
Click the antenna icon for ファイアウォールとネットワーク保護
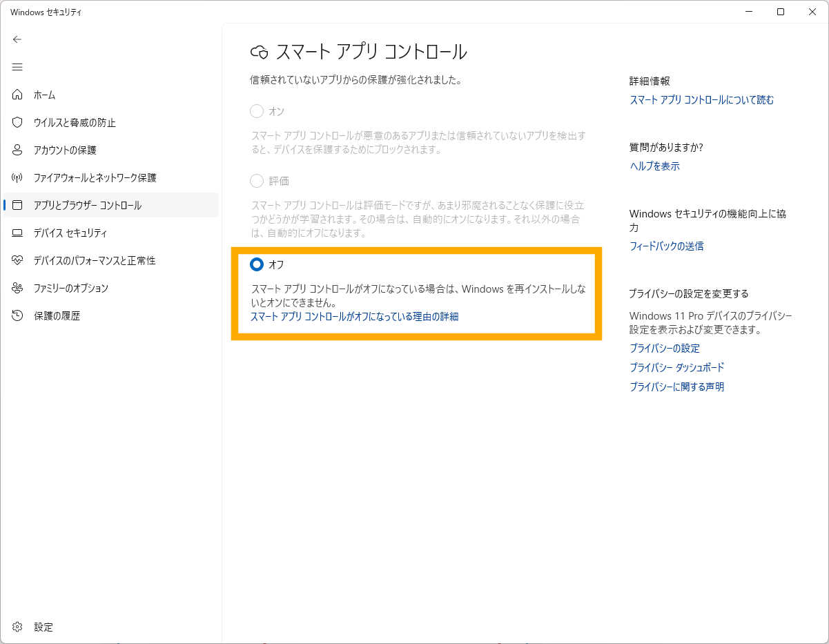18,177
